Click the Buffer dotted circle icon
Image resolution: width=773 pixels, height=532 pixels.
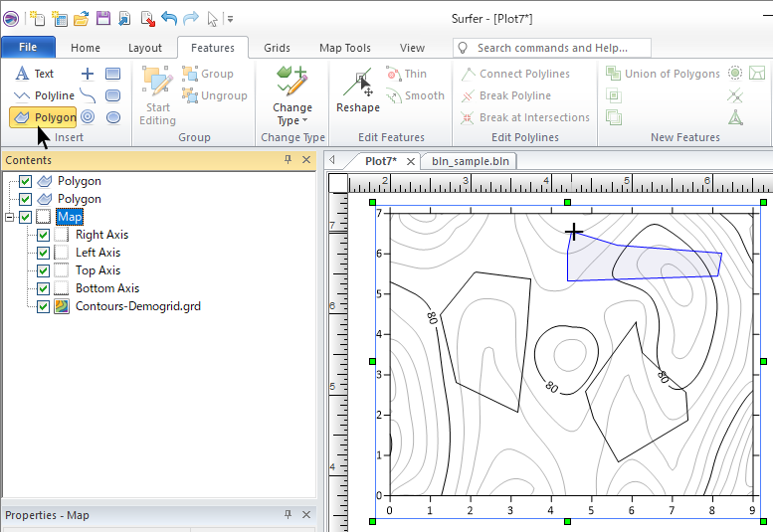(x=735, y=74)
